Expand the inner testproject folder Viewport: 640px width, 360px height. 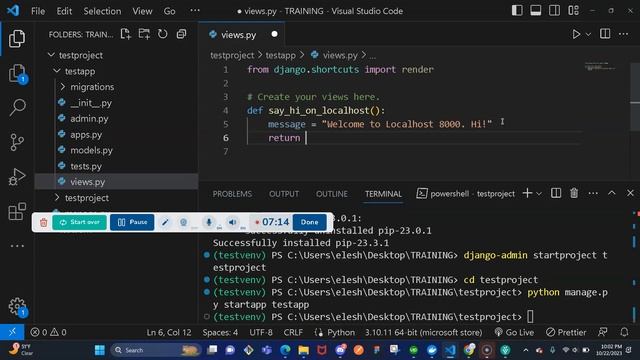click(x=57, y=198)
